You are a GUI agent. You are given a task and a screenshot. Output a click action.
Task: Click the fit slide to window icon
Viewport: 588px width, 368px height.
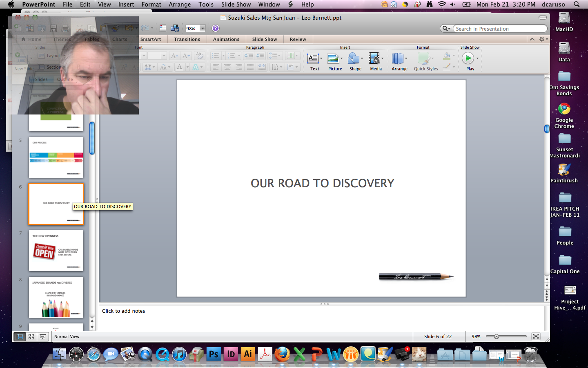[x=536, y=337]
